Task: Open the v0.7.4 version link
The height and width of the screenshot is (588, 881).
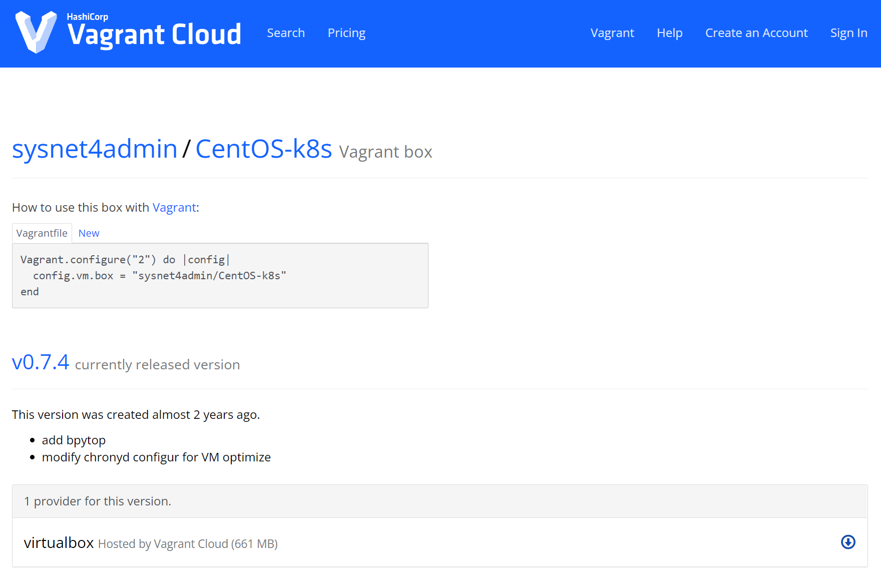Action: pyautogui.click(x=41, y=362)
